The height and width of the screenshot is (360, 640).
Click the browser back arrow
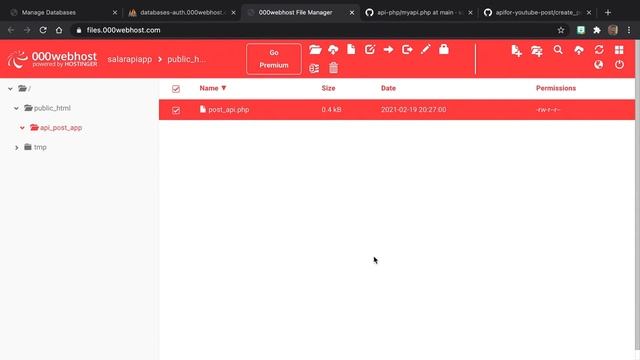[x=11, y=30]
